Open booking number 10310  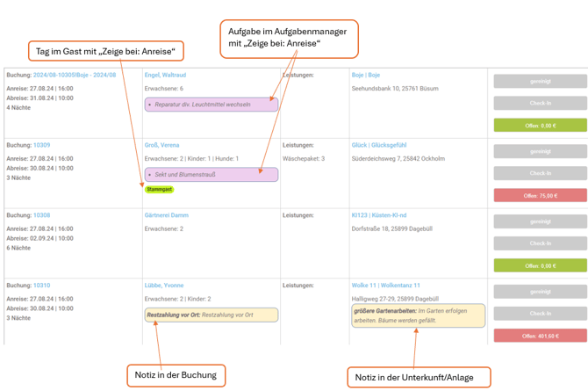[41, 286]
